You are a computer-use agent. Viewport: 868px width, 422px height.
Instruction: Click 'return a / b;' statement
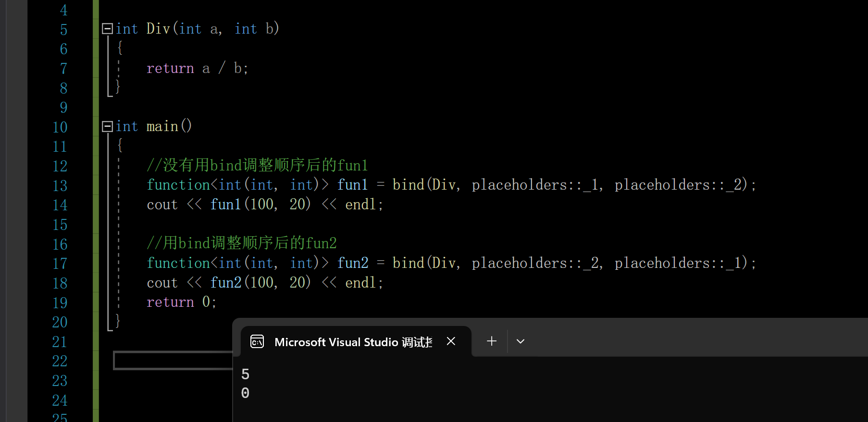tap(197, 68)
